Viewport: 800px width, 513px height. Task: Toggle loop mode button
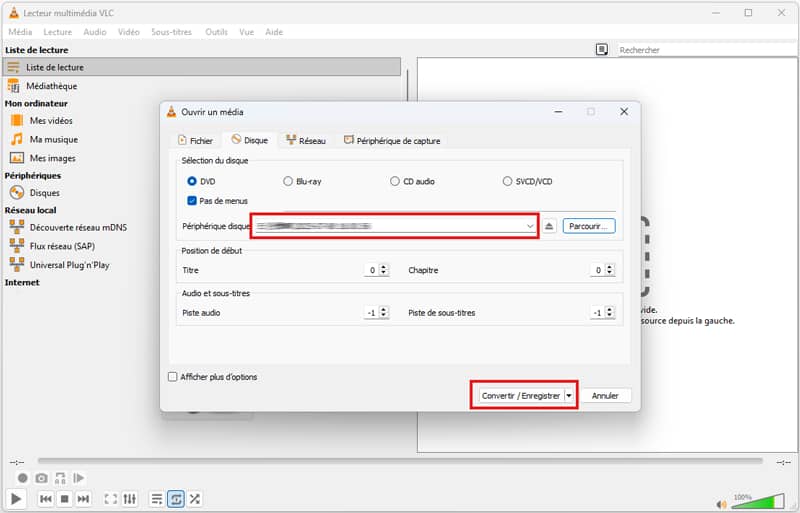pyautogui.click(x=176, y=499)
